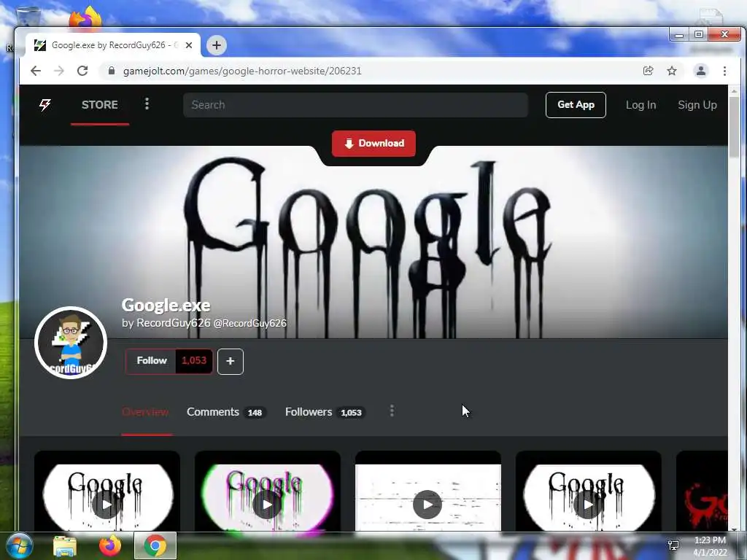The image size is (747, 560).
Task: Click the page vertical scrollbar thumb
Action: [x=734, y=127]
